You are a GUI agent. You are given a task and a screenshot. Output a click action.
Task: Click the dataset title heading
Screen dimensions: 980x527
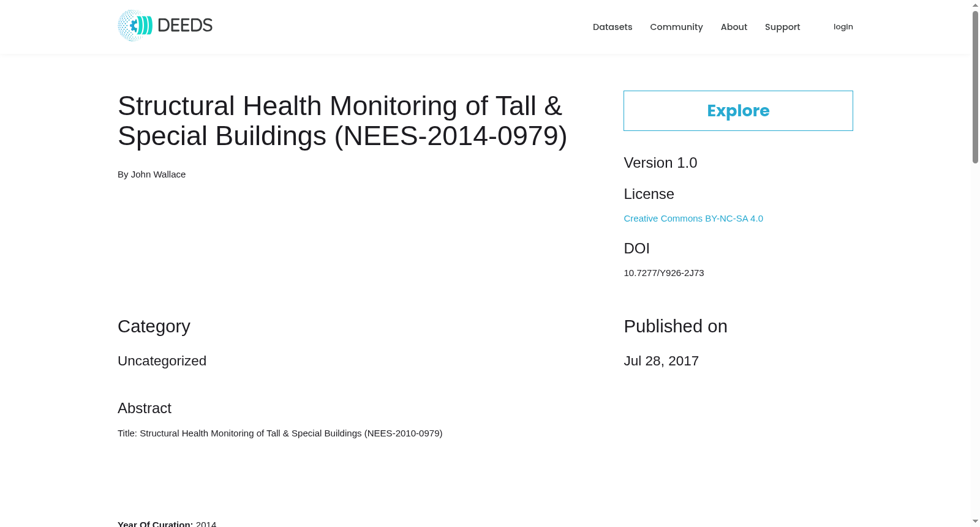pyautogui.click(x=342, y=121)
